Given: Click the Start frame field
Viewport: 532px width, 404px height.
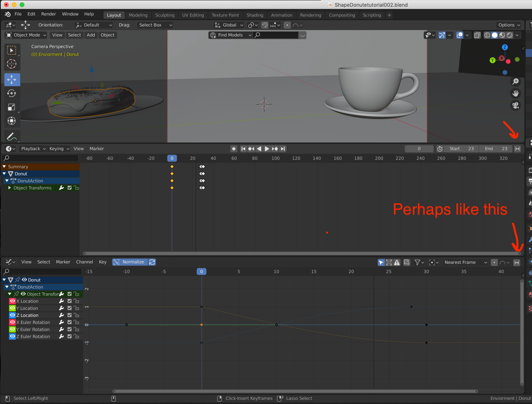Looking at the screenshot, I should tap(462, 149).
